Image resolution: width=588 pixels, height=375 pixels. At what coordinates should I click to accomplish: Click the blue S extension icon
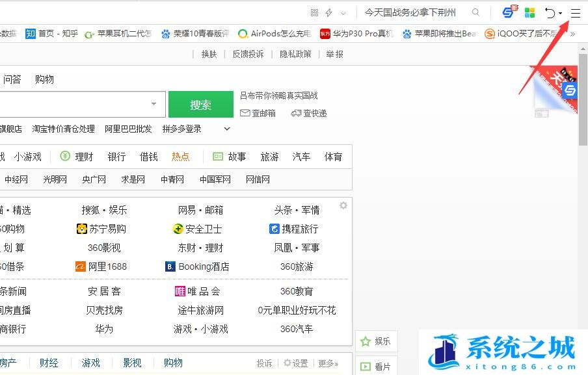(x=509, y=12)
